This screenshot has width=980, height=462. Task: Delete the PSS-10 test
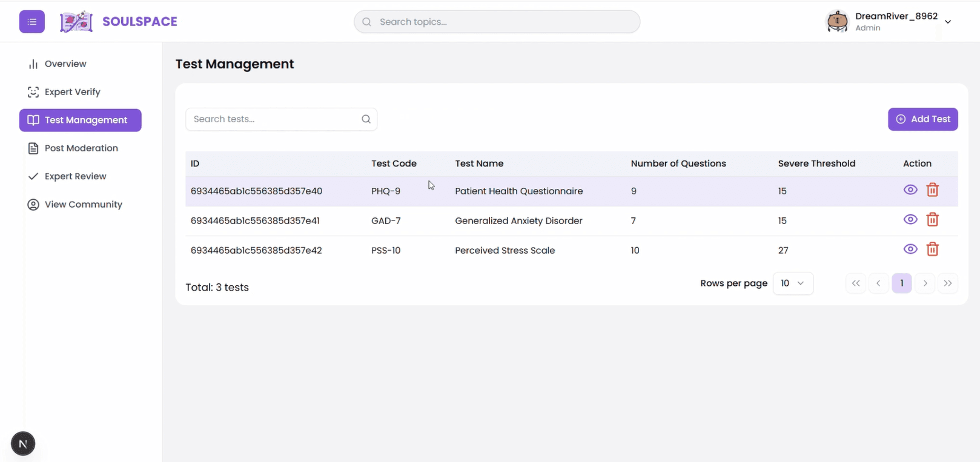(x=932, y=249)
